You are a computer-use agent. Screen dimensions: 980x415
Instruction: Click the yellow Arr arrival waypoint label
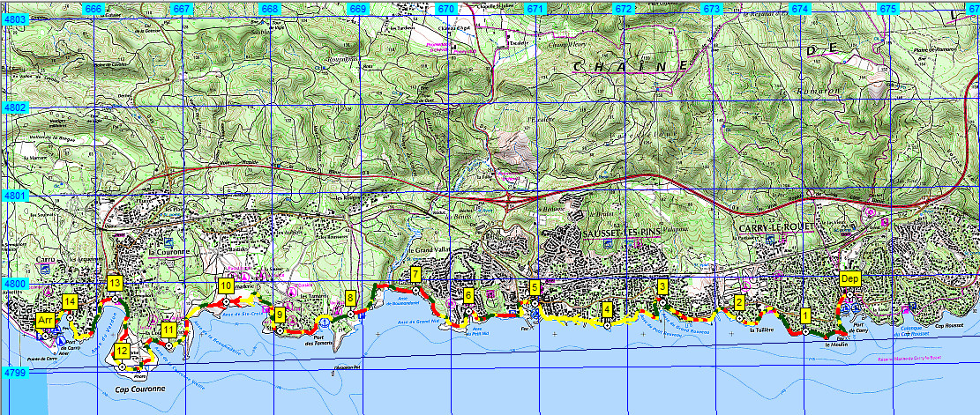[45, 322]
